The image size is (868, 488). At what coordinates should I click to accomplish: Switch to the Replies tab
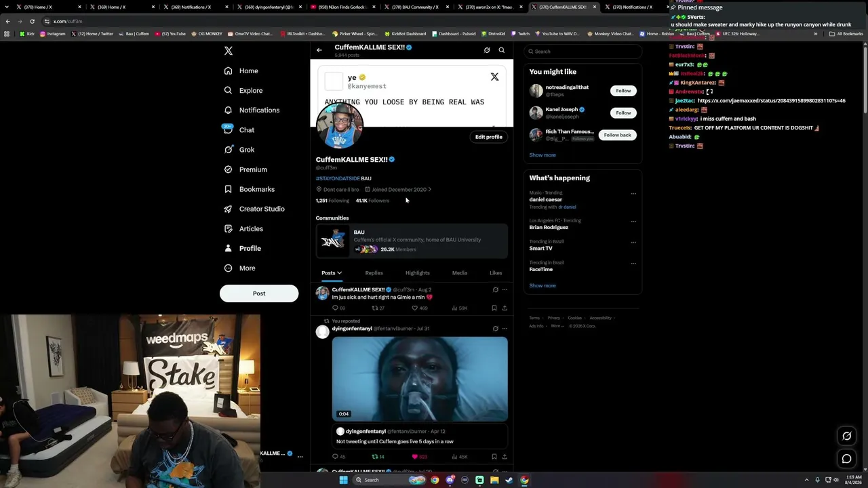(374, 273)
